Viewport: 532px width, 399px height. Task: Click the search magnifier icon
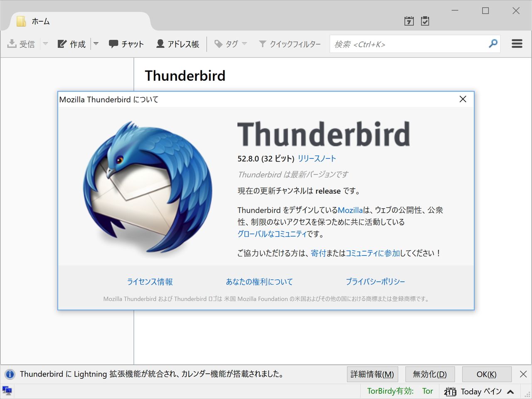(493, 43)
